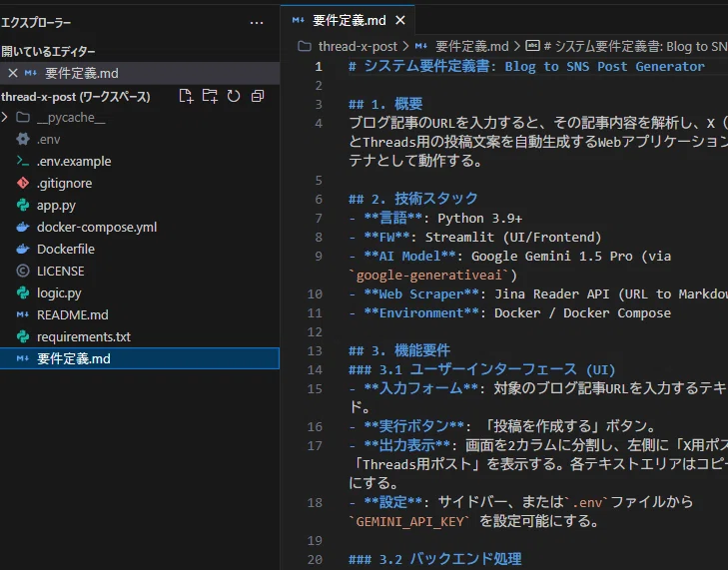The height and width of the screenshot is (570, 728).
Task: Click the '### 3.2 バックエンド処理' heading
Action: point(435,559)
